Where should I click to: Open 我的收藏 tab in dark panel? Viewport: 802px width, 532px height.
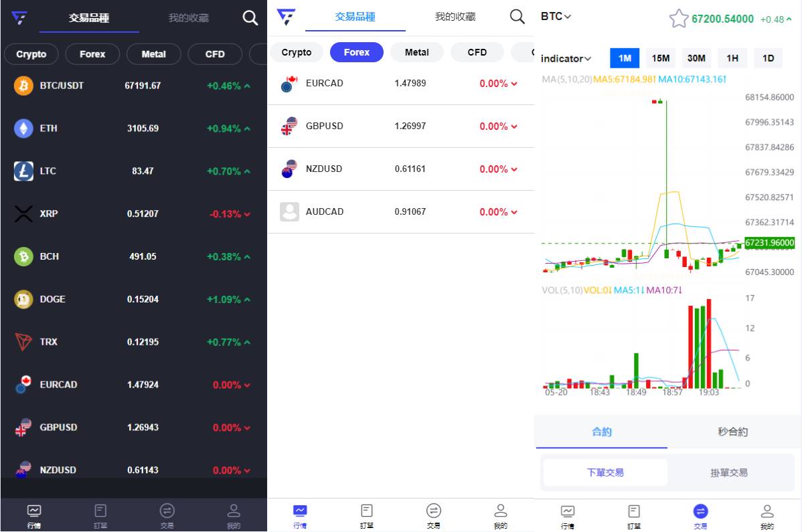coord(188,18)
